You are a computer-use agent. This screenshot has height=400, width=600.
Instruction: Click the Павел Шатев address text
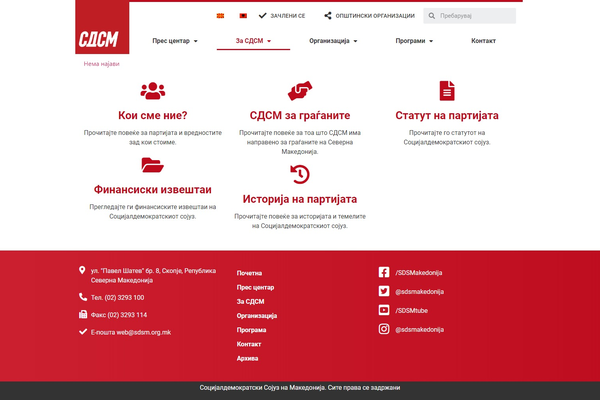pyautogui.click(x=153, y=275)
